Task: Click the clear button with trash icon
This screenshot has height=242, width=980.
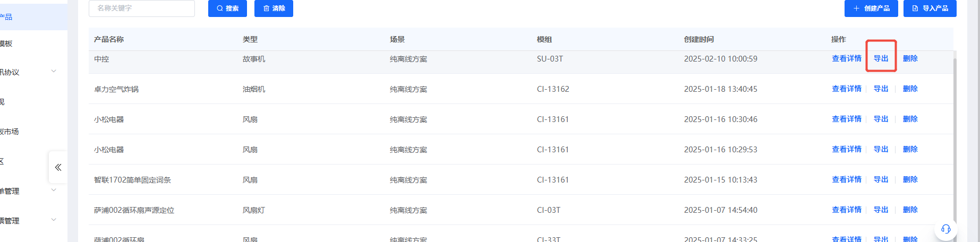Action: [274, 8]
